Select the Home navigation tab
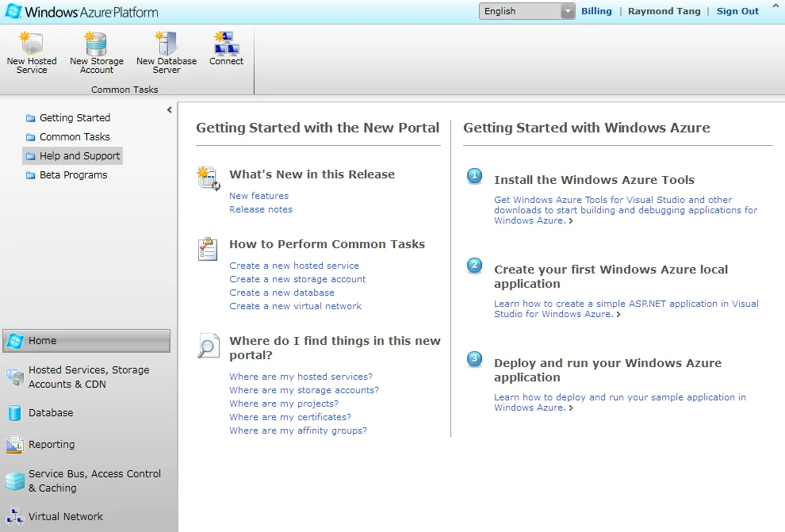 click(86, 341)
